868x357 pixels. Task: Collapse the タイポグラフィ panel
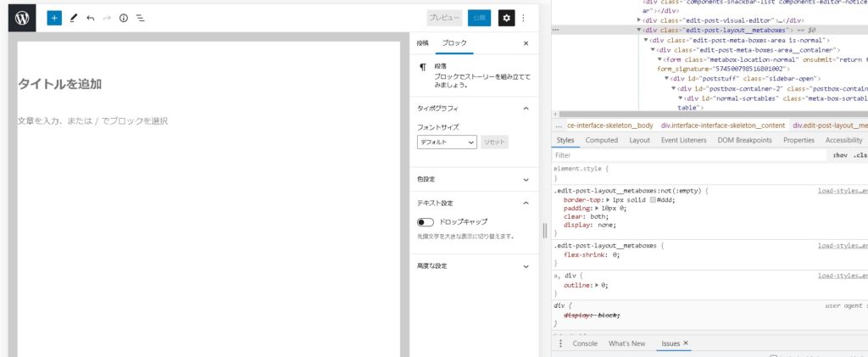click(x=526, y=109)
